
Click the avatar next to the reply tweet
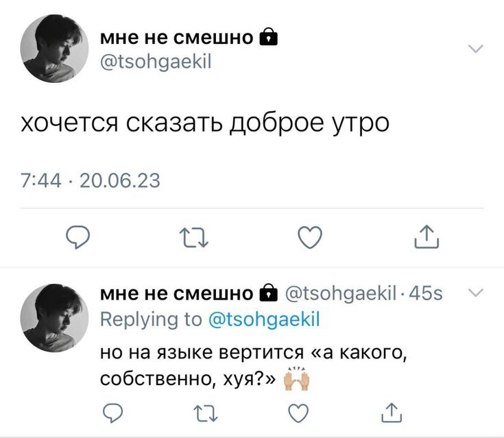(54, 318)
